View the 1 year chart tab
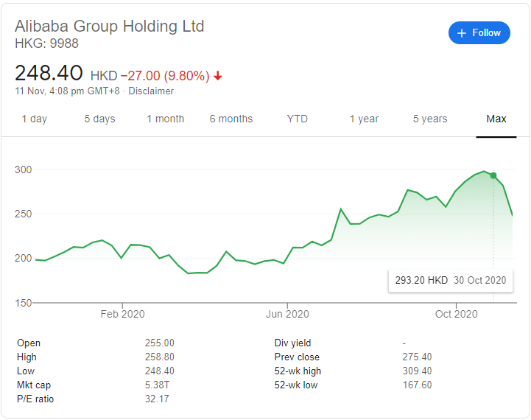531x420 pixels. (364, 119)
